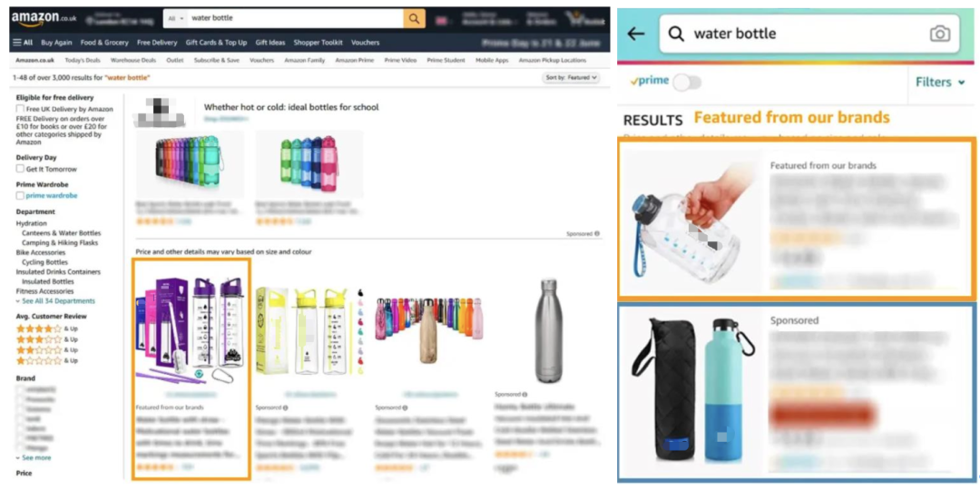Go to Today's Deals tab
The width and height of the screenshot is (980, 490).
pos(83,61)
